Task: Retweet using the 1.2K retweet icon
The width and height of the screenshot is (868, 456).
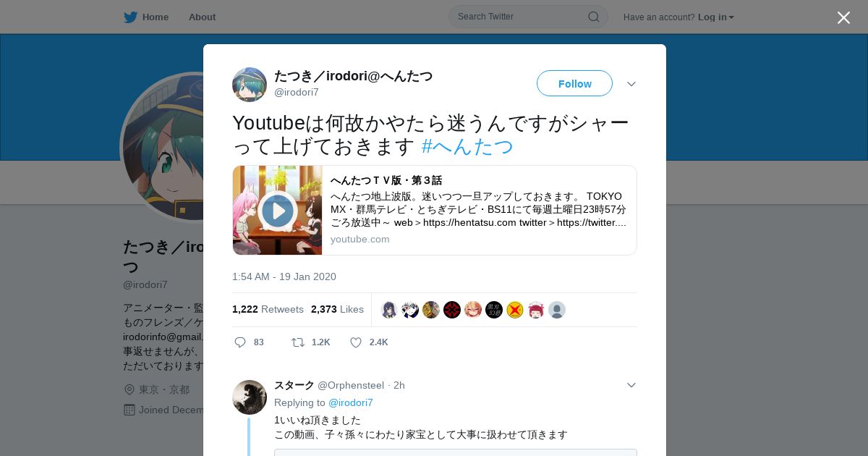Action: coord(297,342)
